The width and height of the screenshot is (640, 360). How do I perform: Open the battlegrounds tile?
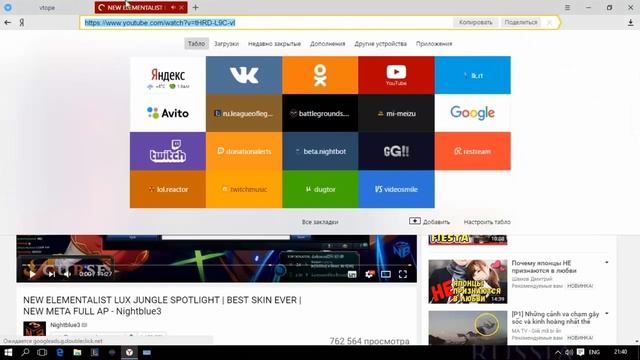point(320,113)
